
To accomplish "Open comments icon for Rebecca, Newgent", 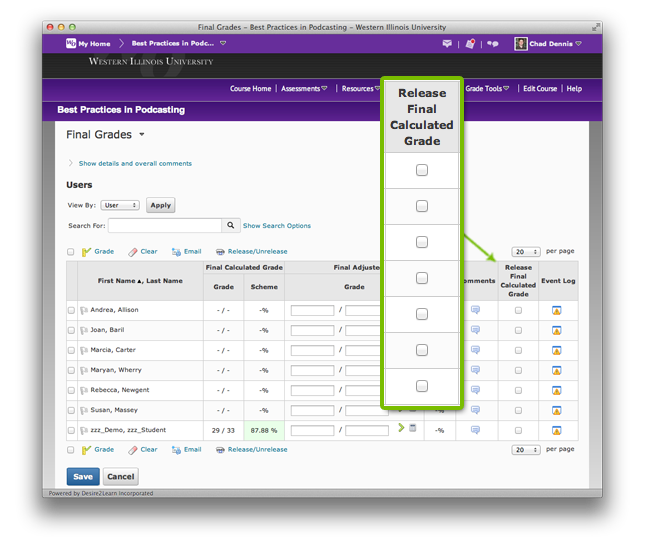I will [475, 390].
